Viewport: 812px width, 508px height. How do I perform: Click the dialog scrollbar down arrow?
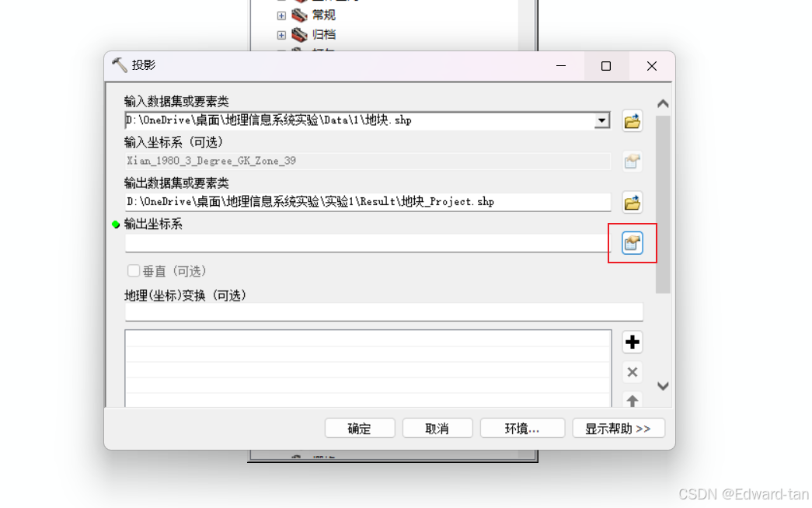pos(663,386)
